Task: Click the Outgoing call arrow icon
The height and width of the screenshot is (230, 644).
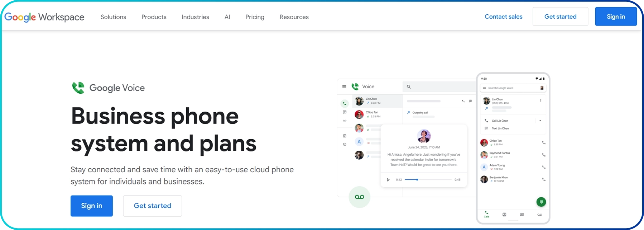Action: pos(408,113)
